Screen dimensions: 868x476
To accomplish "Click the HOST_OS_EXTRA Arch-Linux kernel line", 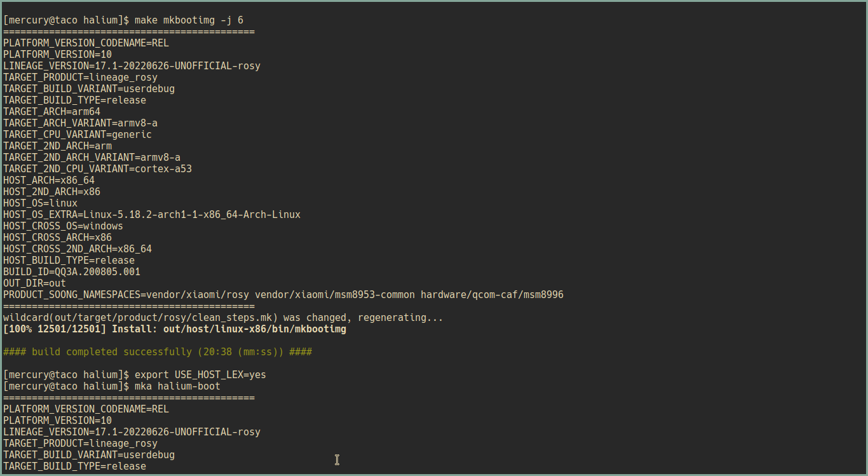I will click(x=152, y=215).
